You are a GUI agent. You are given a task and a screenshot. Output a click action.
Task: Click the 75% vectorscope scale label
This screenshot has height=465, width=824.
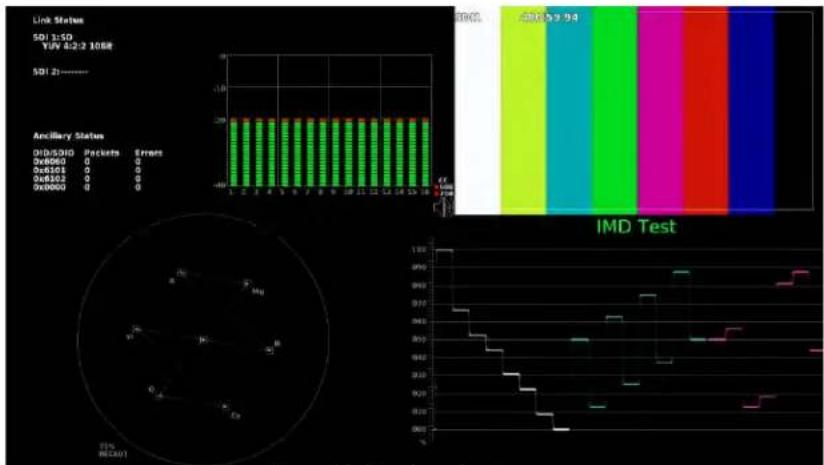coord(105,446)
